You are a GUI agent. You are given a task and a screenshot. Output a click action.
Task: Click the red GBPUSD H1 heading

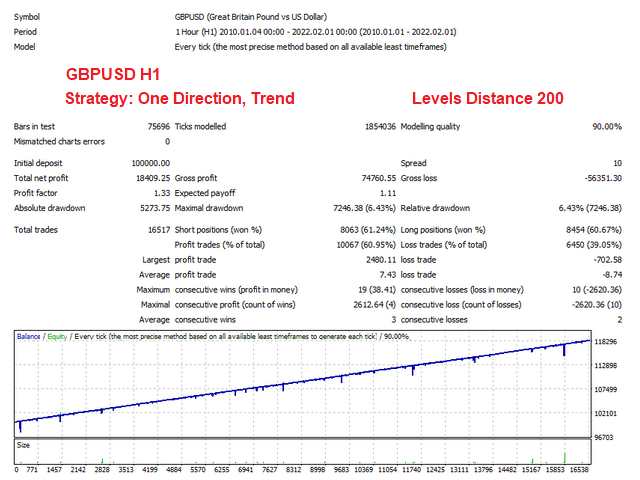click(x=113, y=74)
